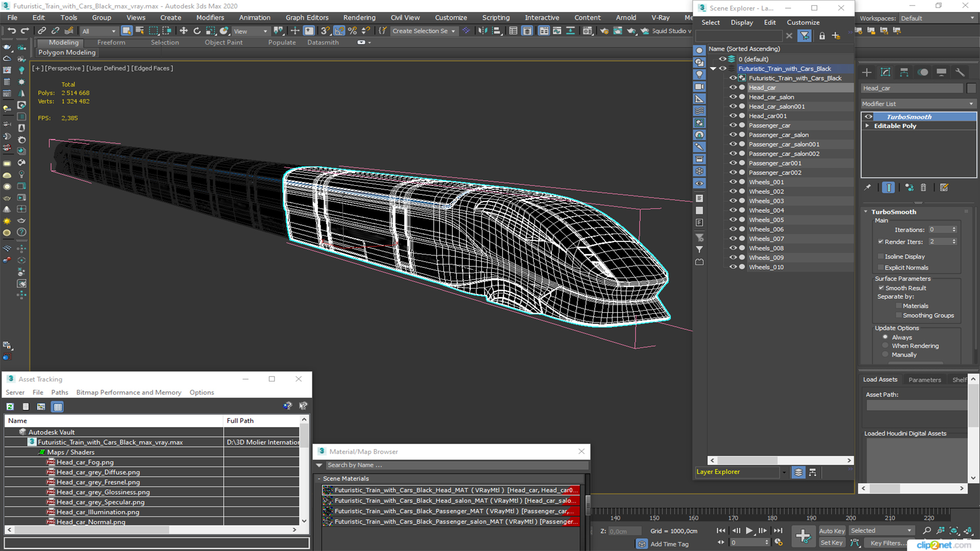
Task: Select the Manually update radio option
Action: coord(886,355)
